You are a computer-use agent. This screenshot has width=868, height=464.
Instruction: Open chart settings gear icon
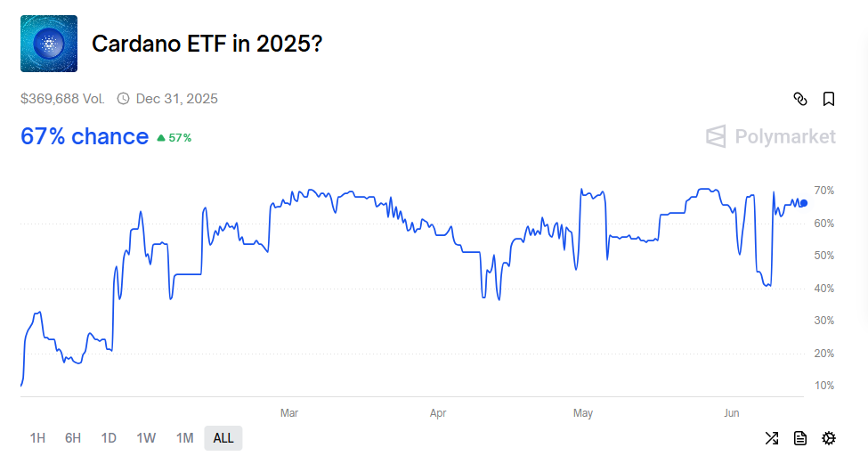pos(829,437)
